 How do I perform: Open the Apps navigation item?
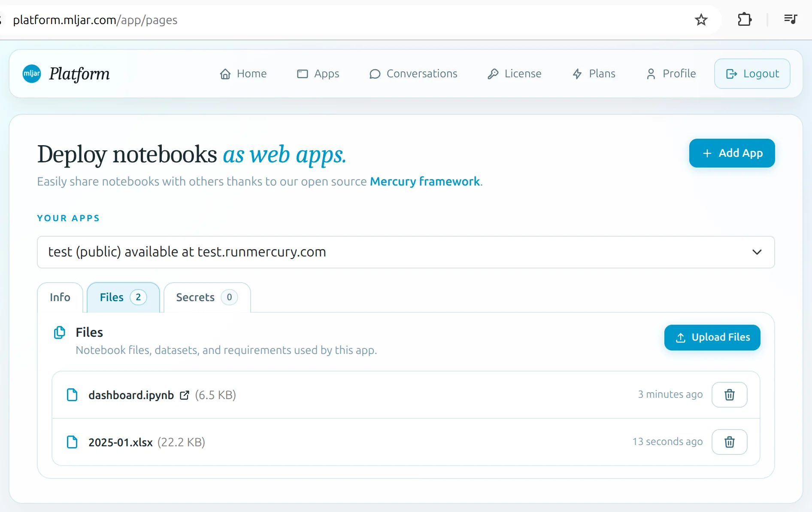[x=318, y=74]
